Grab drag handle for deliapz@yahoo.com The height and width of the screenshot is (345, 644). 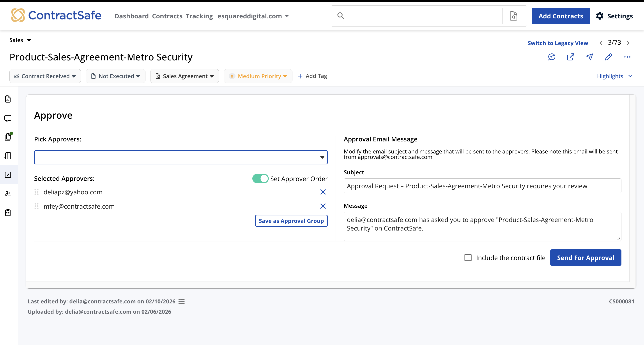37,192
